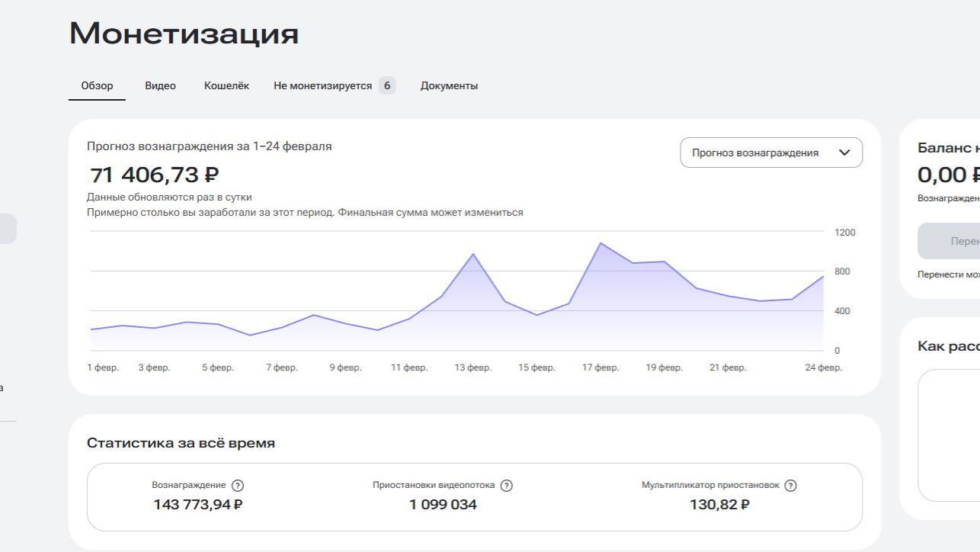Open the Видео tab
Image resolution: width=980 pixels, height=552 pixels.
point(160,86)
